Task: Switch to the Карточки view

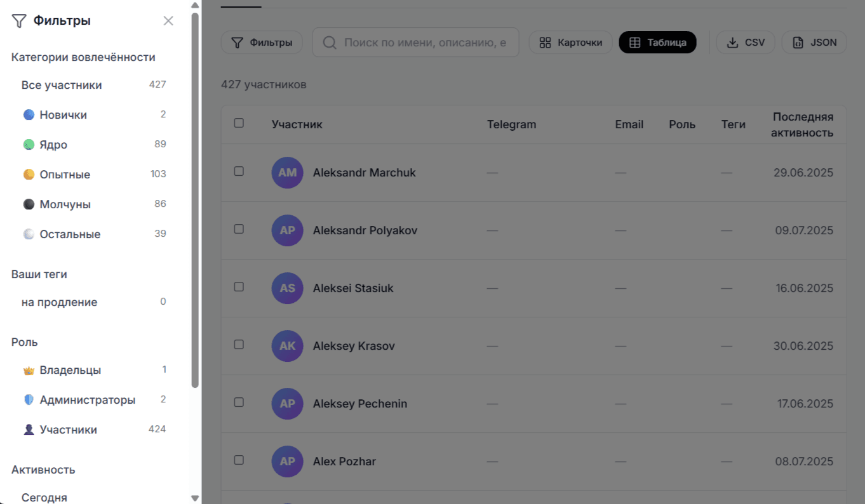Action: tap(570, 43)
